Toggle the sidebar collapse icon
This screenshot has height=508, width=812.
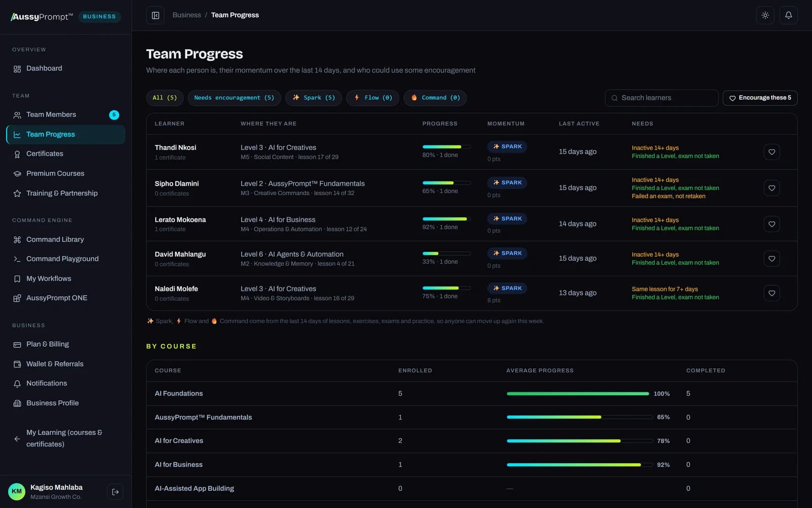[155, 15]
